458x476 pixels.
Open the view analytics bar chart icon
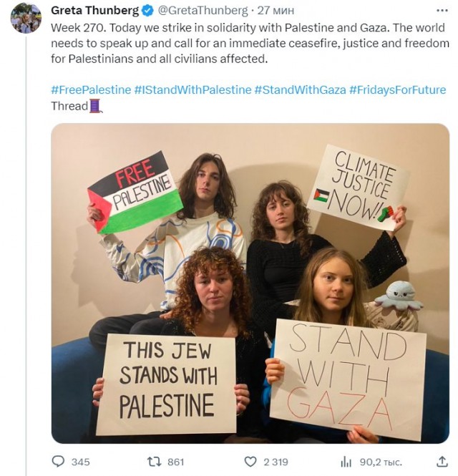tap(346, 462)
